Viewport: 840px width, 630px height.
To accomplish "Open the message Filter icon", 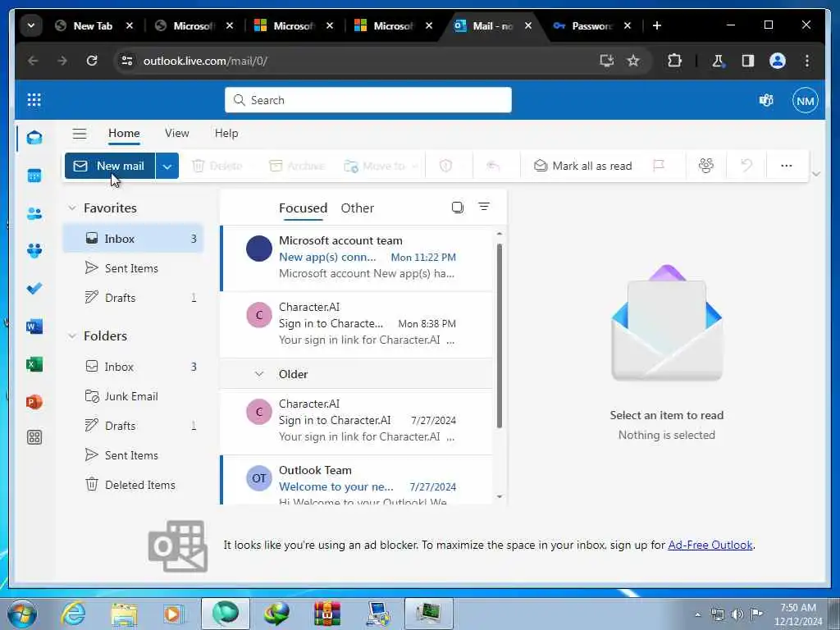I will [484, 207].
